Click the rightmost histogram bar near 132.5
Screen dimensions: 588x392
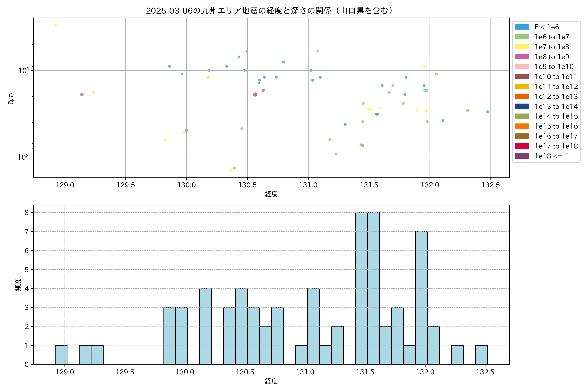point(481,355)
